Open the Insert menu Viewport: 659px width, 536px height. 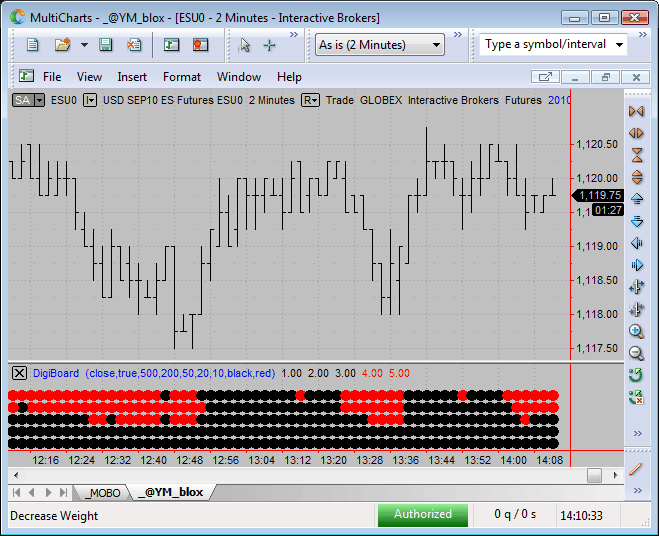(132, 77)
